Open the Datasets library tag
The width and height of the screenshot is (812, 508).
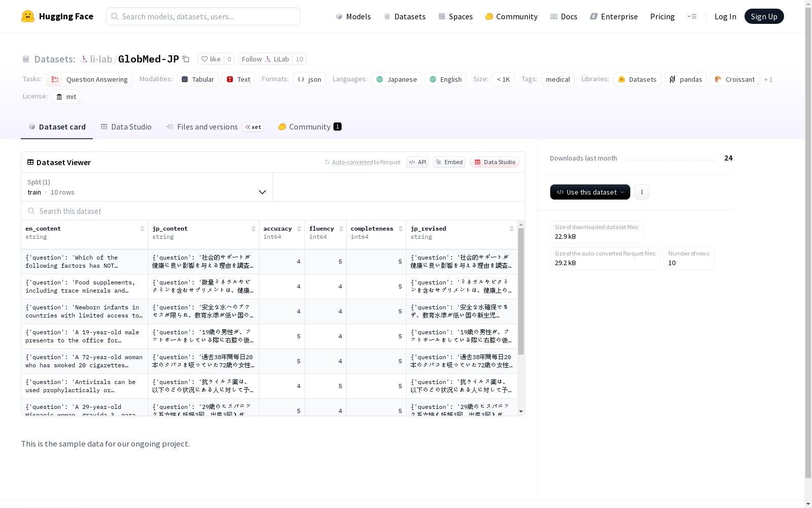(637, 79)
